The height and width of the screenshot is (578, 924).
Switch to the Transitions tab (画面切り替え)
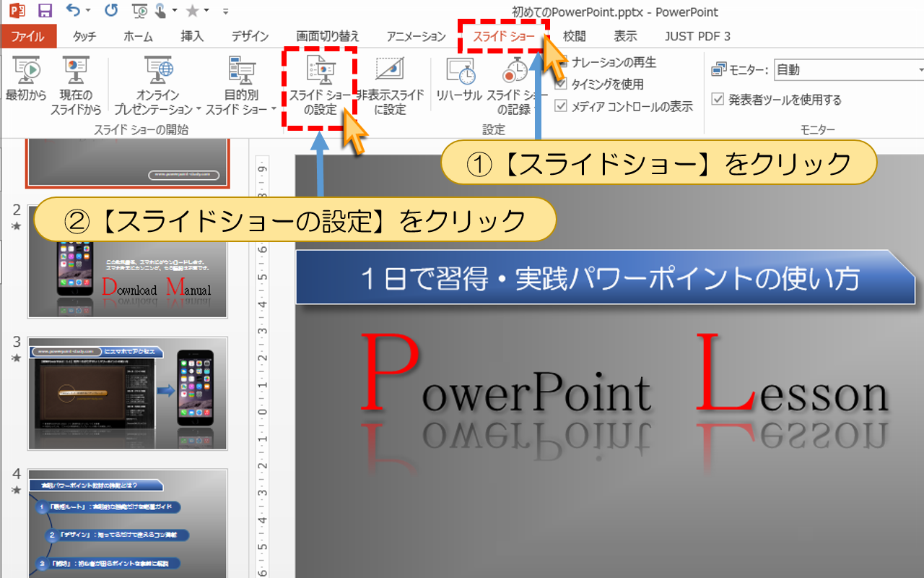tap(328, 36)
